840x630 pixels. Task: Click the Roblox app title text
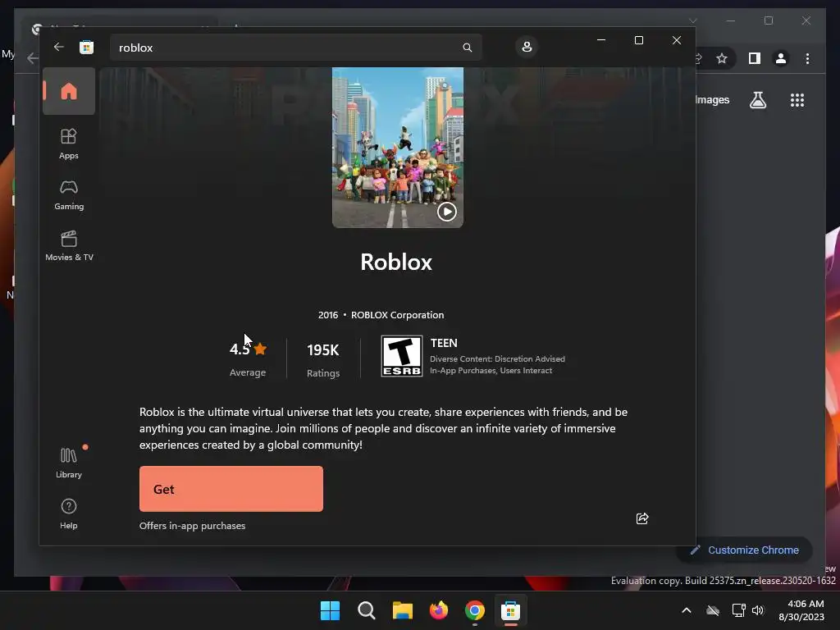[x=396, y=262]
